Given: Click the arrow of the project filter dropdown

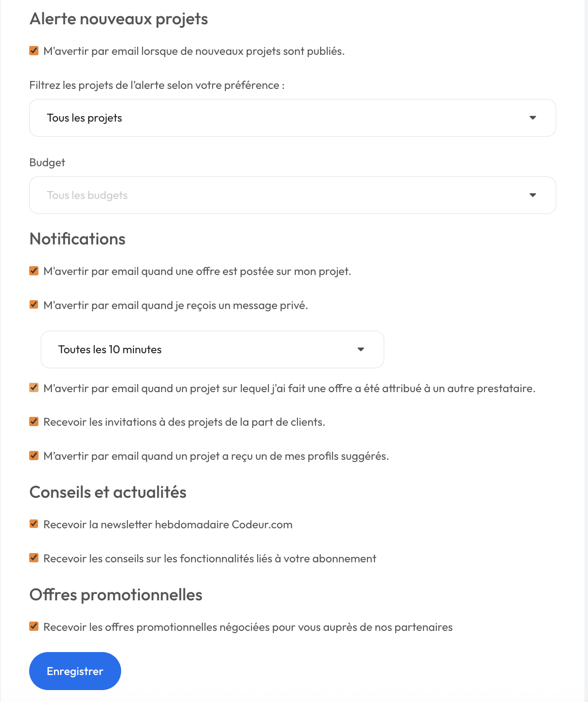Looking at the screenshot, I should coord(533,118).
